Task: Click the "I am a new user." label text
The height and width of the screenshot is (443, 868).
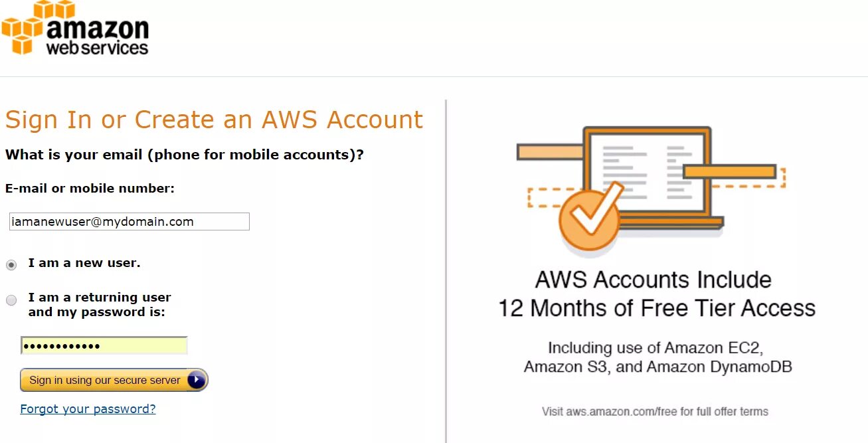Action: [x=84, y=263]
